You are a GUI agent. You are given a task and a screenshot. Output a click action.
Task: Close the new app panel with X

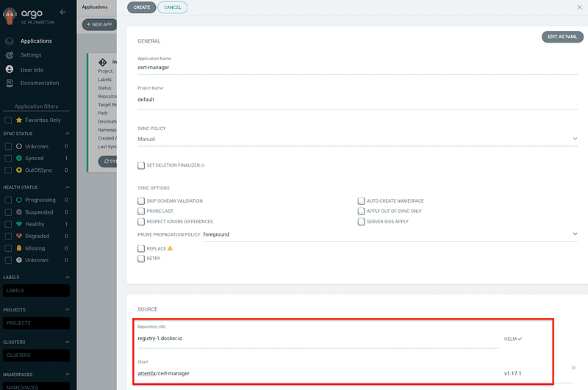click(579, 7)
